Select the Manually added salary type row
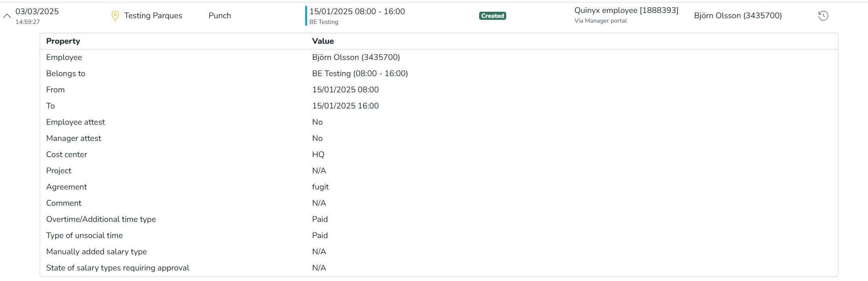The image size is (868, 281). pyautogui.click(x=96, y=252)
